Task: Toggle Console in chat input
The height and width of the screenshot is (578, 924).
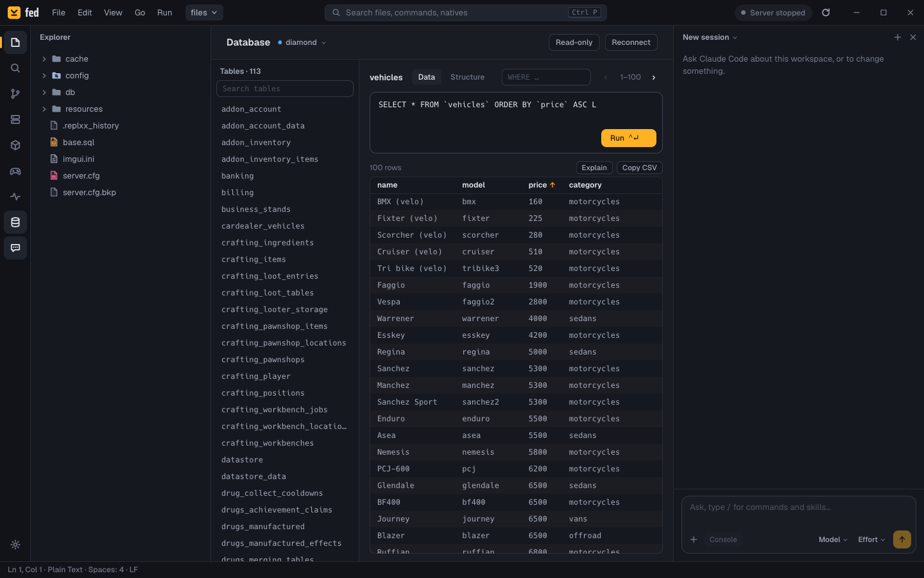Action: tap(723, 539)
